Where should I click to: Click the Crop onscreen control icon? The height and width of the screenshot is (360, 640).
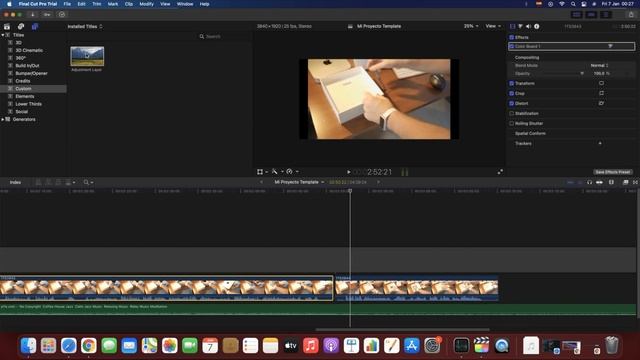[601, 93]
